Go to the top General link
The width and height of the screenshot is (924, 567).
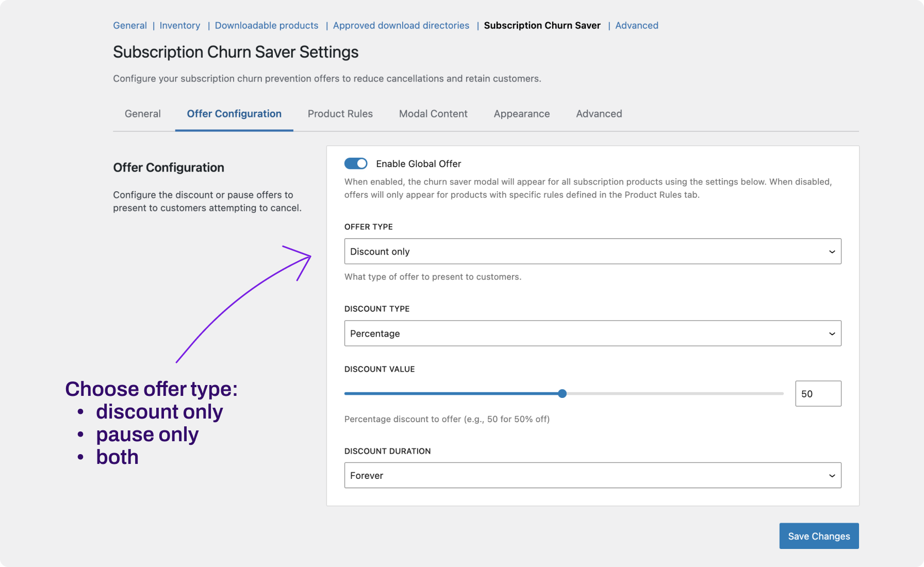tap(130, 26)
